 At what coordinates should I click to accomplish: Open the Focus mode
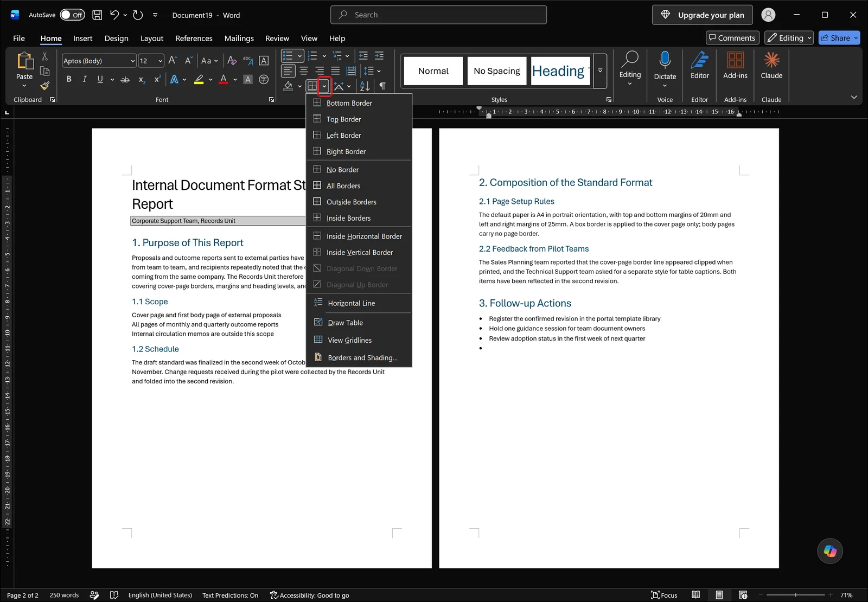click(664, 595)
